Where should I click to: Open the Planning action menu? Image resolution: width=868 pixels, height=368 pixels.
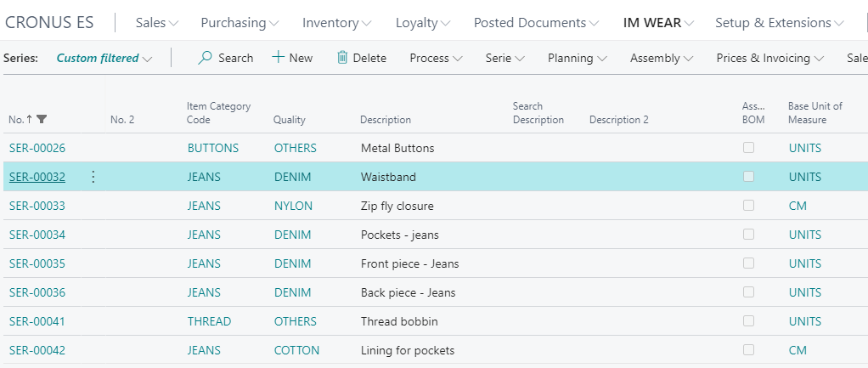click(x=578, y=58)
